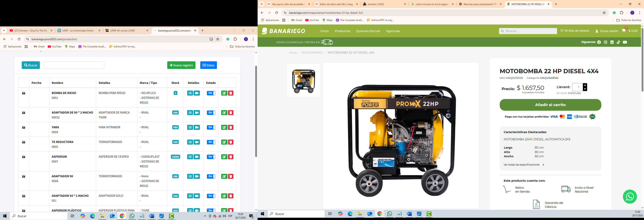The width and height of the screenshot is (644, 220).
Task: Open video icon for TE REDUCTORA row
Action: click(x=197, y=142)
